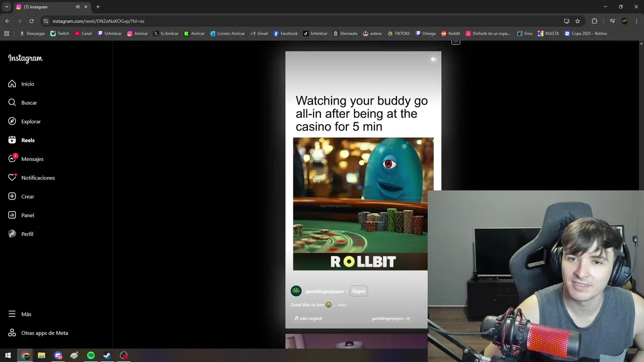Open Eternauta bookmark
Image resolution: width=644 pixels, height=362 pixels.
[345, 34]
